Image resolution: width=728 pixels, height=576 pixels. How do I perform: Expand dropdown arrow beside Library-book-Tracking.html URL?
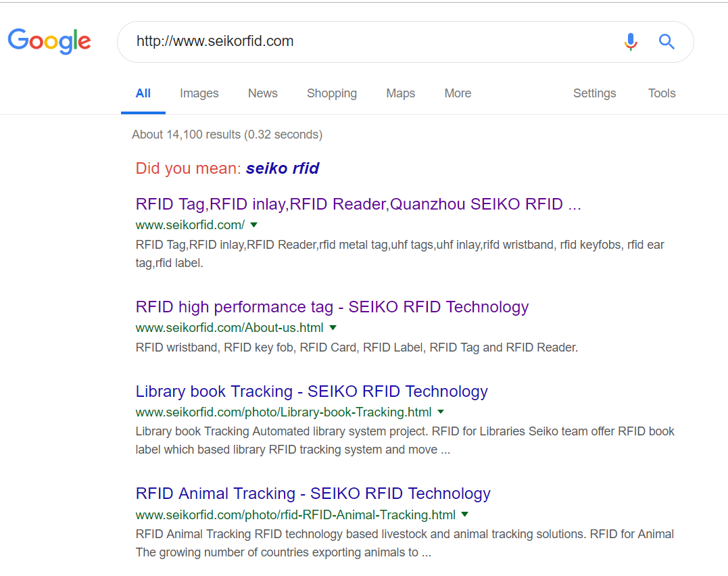441,412
